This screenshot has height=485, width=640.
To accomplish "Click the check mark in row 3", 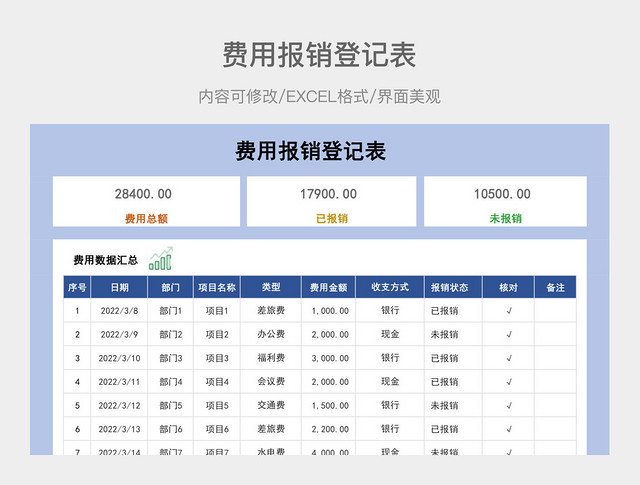I will [x=509, y=358].
